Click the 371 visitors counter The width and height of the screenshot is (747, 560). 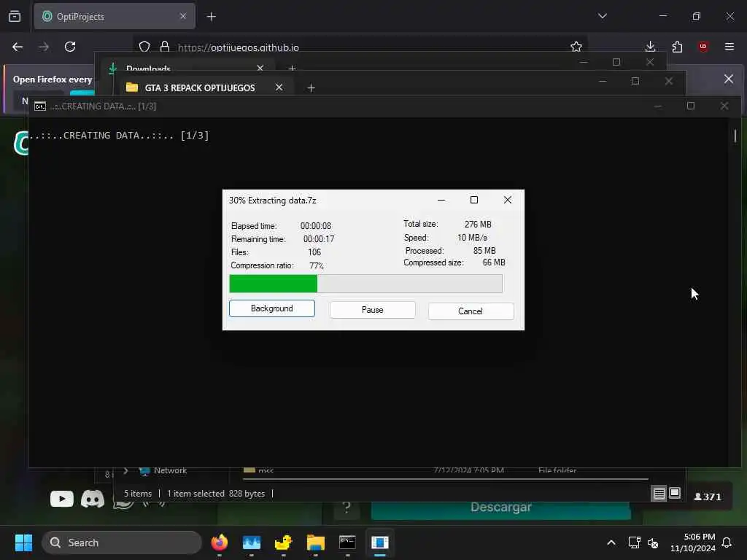pos(708,497)
